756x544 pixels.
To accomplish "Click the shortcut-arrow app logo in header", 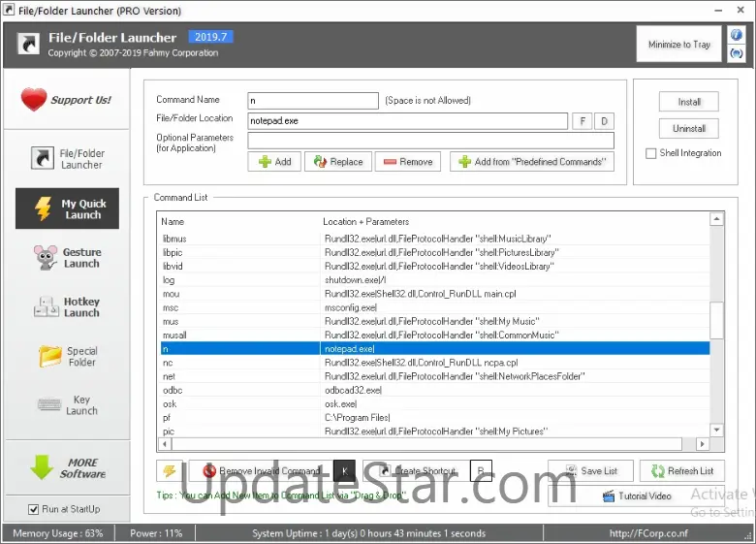I will click(x=29, y=44).
